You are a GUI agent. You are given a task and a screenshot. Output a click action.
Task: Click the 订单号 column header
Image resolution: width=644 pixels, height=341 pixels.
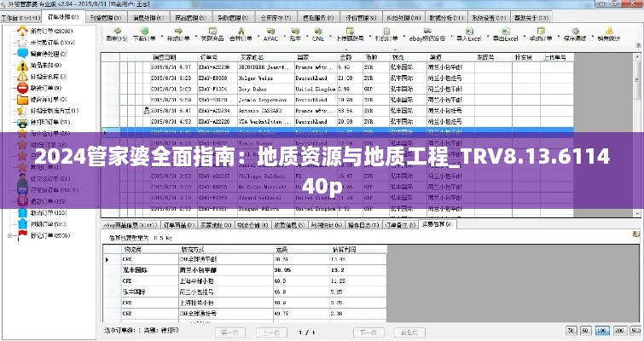[218, 57]
